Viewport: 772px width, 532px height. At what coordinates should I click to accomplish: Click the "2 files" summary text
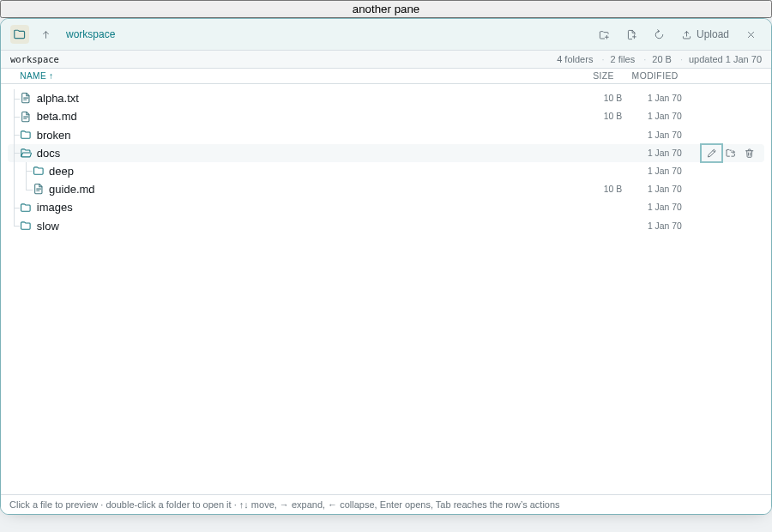pyautogui.click(x=623, y=59)
